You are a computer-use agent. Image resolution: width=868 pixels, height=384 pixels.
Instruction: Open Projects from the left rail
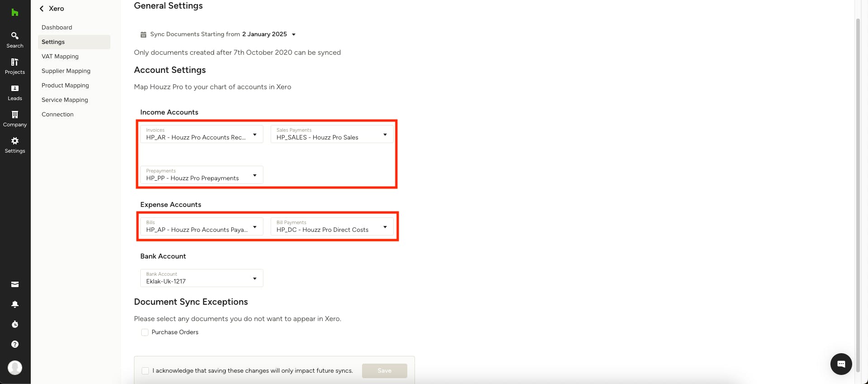15,66
